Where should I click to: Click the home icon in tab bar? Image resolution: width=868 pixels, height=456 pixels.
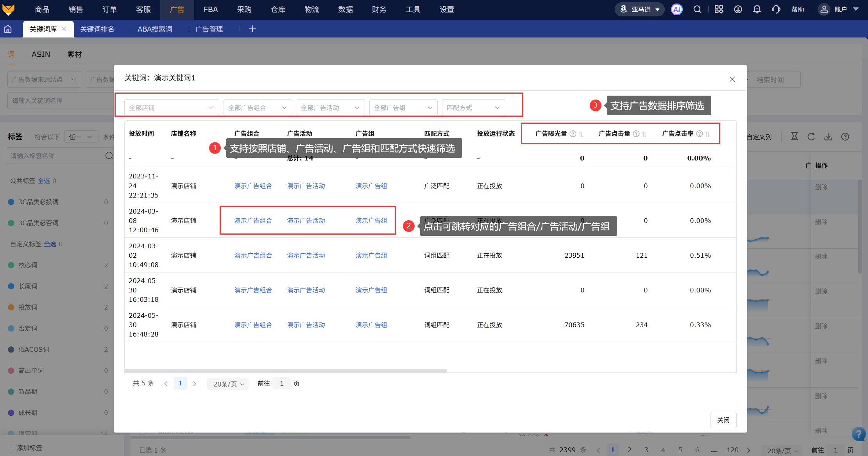tap(8, 29)
